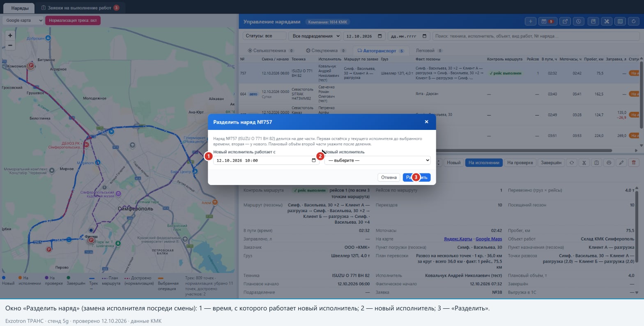Click the clipboard-check icon in the order toolbar
Image resolution: width=644 pixels, height=326 pixels.
[596, 163]
